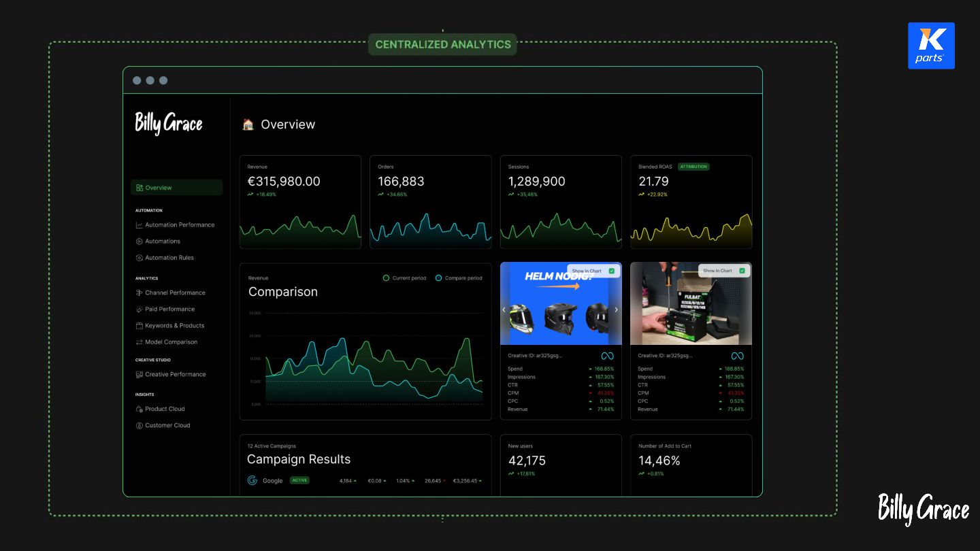Click the 12 Active Campaigns label
The height and width of the screenshot is (551, 980).
click(x=272, y=446)
